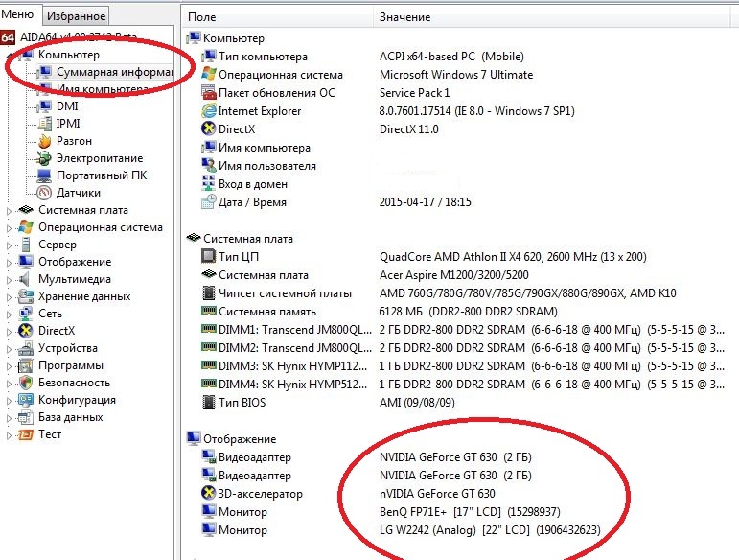Click Дата / Время row icon
This screenshot has width=739, height=560.
coord(208,201)
